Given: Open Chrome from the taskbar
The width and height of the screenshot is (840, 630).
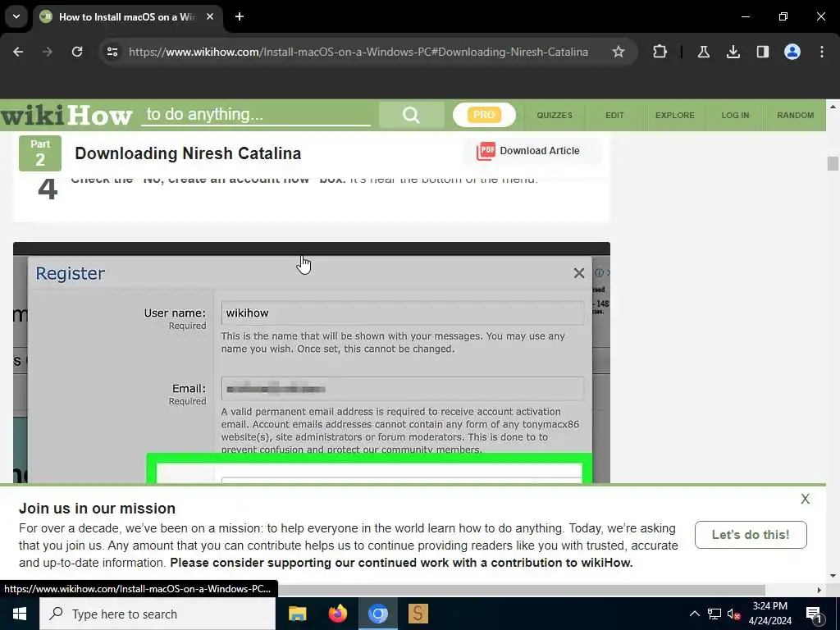Looking at the screenshot, I should tap(377, 614).
